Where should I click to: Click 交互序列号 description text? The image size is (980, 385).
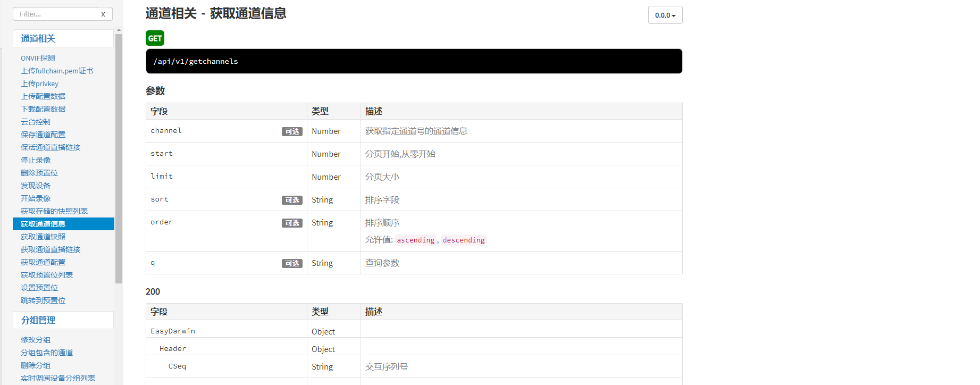(x=387, y=366)
